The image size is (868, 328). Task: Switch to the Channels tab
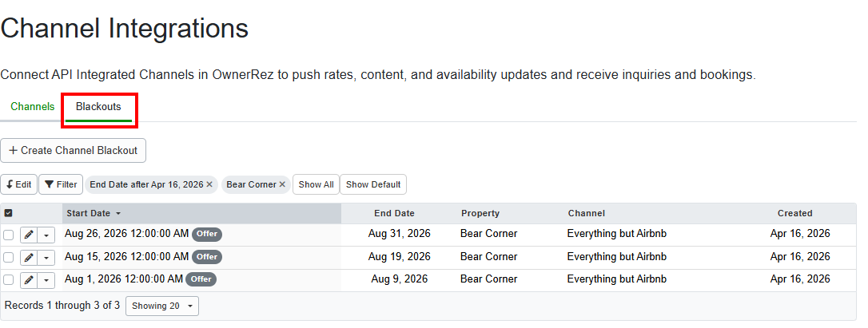click(x=33, y=107)
